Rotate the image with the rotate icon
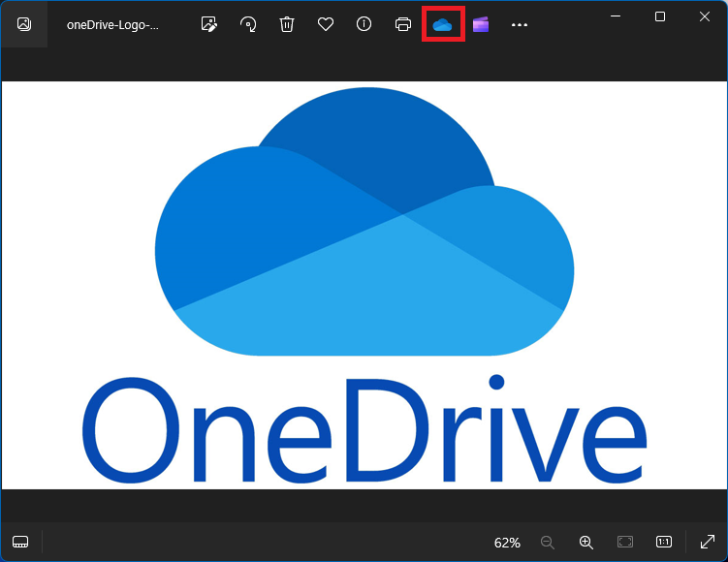Viewport: 728px width, 562px height. pos(248,24)
